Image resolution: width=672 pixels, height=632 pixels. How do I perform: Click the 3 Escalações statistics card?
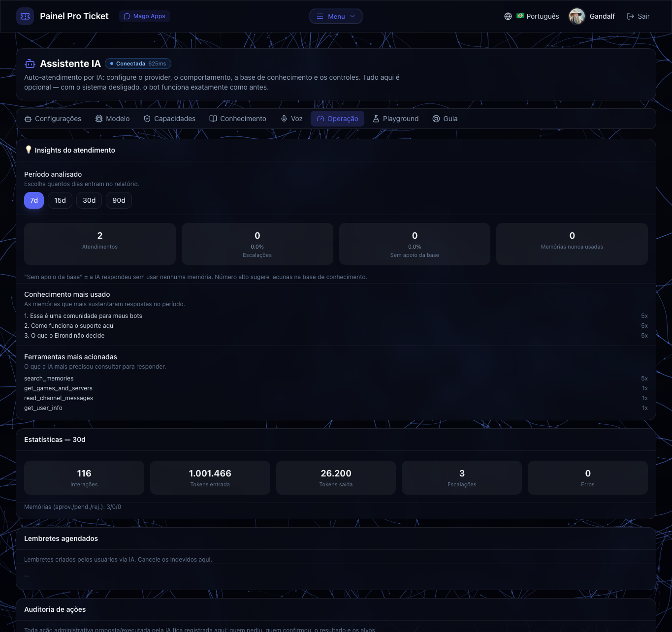(x=462, y=477)
